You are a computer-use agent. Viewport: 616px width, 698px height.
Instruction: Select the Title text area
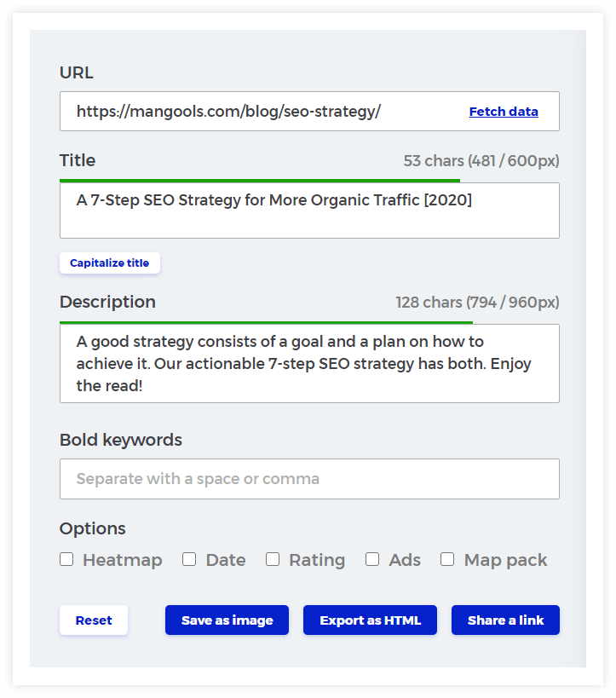(x=309, y=209)
